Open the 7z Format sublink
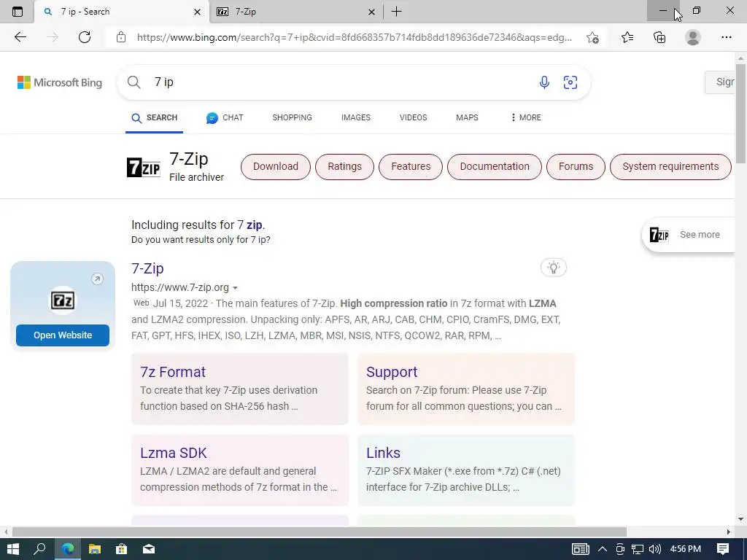The height and width of the screenshot is (560, 747). pyautogui.click(x=173, y=372)
